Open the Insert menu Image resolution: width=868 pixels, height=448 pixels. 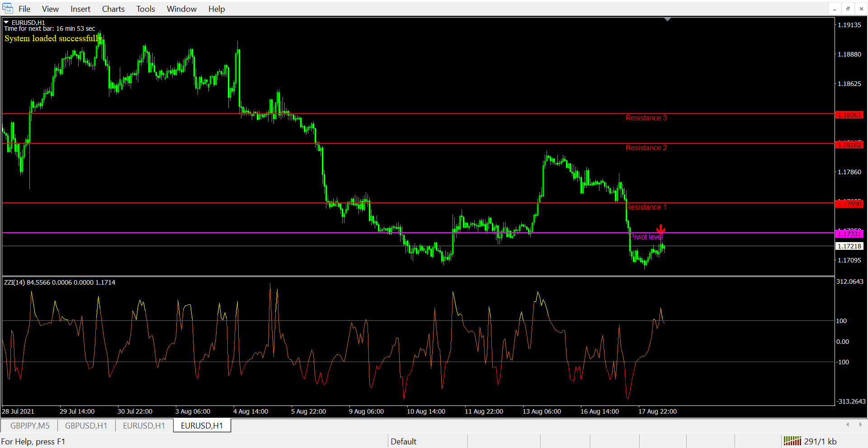[x=80, y=9]
